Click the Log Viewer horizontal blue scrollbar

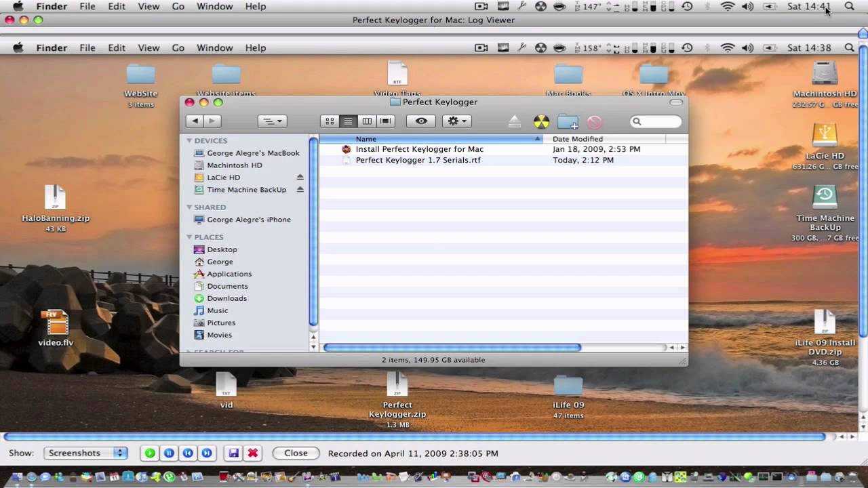point(414,437)
